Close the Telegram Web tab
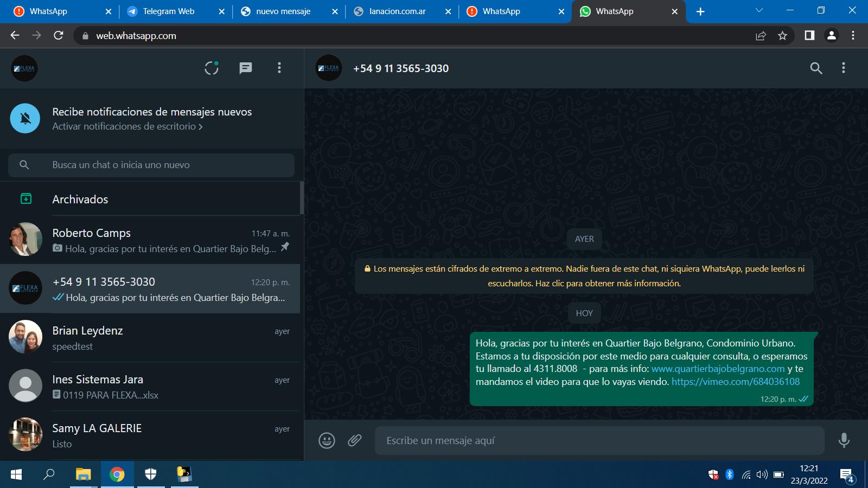 coord(221,11)
